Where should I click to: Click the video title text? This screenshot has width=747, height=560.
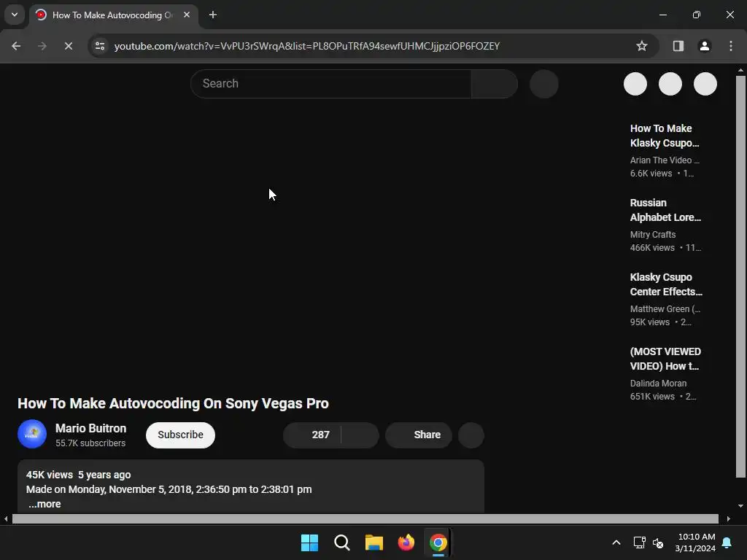coord(173,403)
